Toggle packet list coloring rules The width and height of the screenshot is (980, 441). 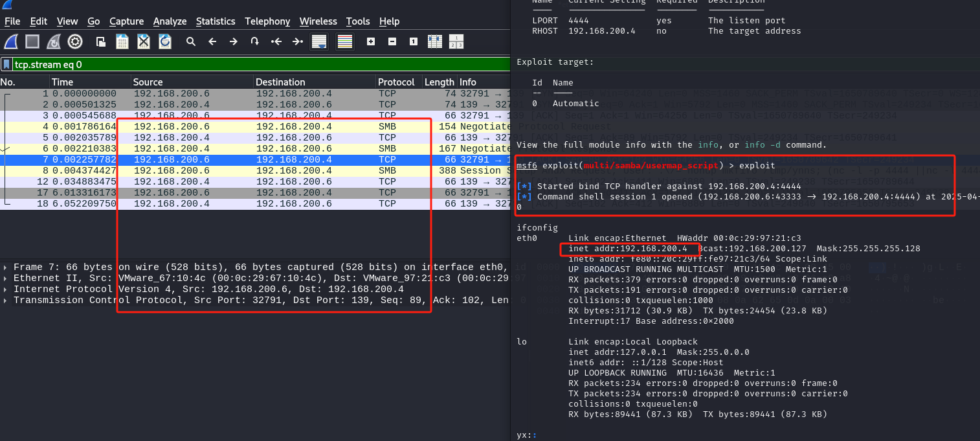tap(345, 42)
